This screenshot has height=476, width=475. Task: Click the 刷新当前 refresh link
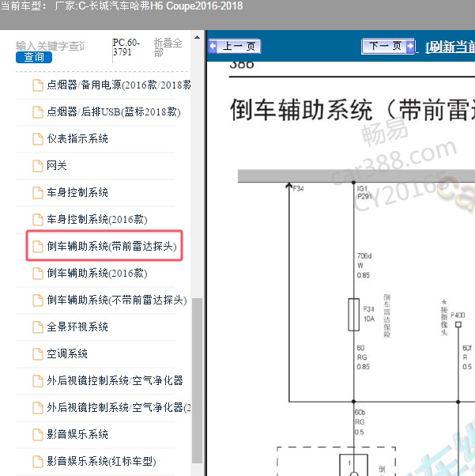[x=450, y=47]
